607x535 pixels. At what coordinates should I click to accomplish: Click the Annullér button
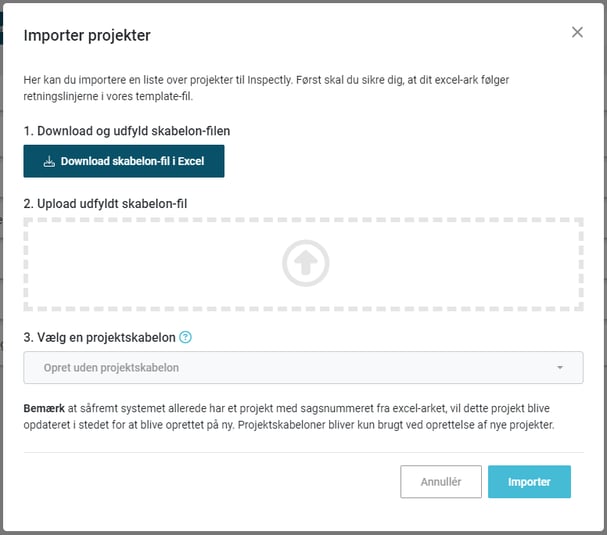441,482
